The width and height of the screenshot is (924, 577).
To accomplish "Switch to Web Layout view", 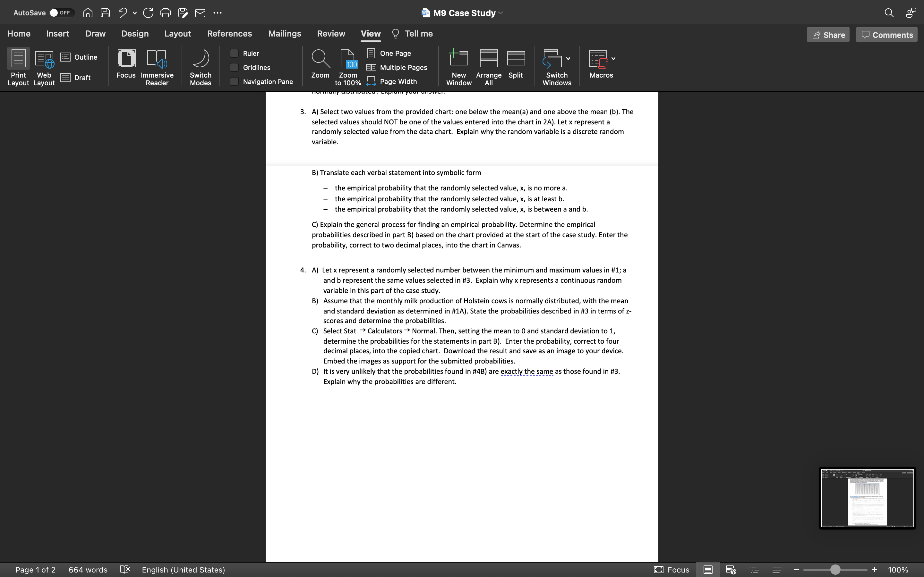I will 44,67.
